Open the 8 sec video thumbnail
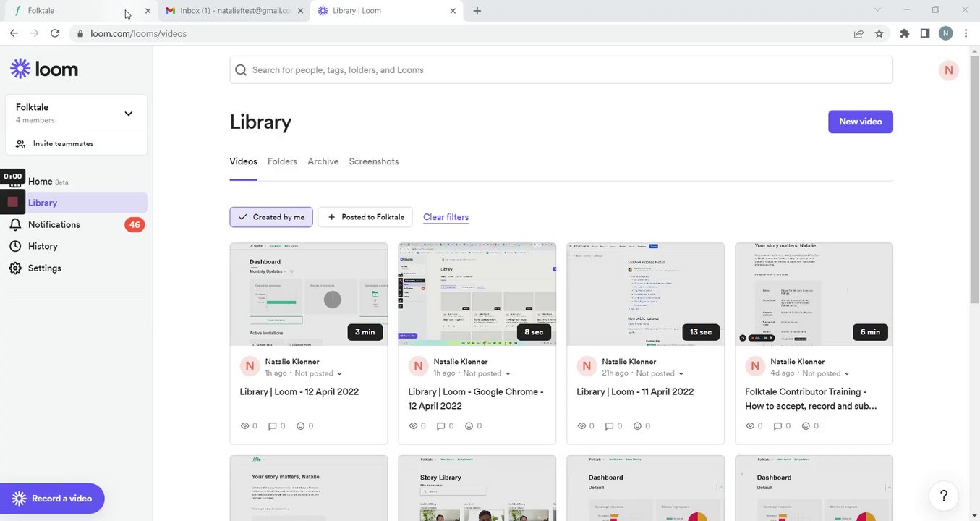This screenshot has height=521, width=980. pos(477,295)
